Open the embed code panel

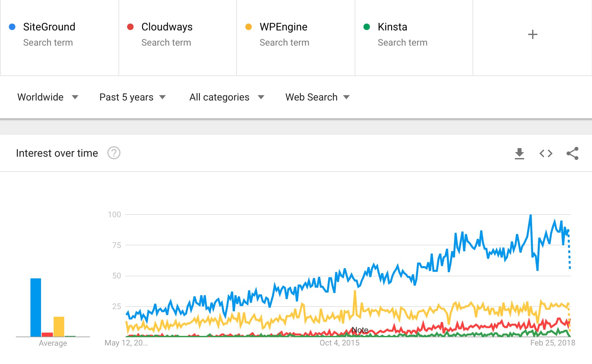(545, 153)
